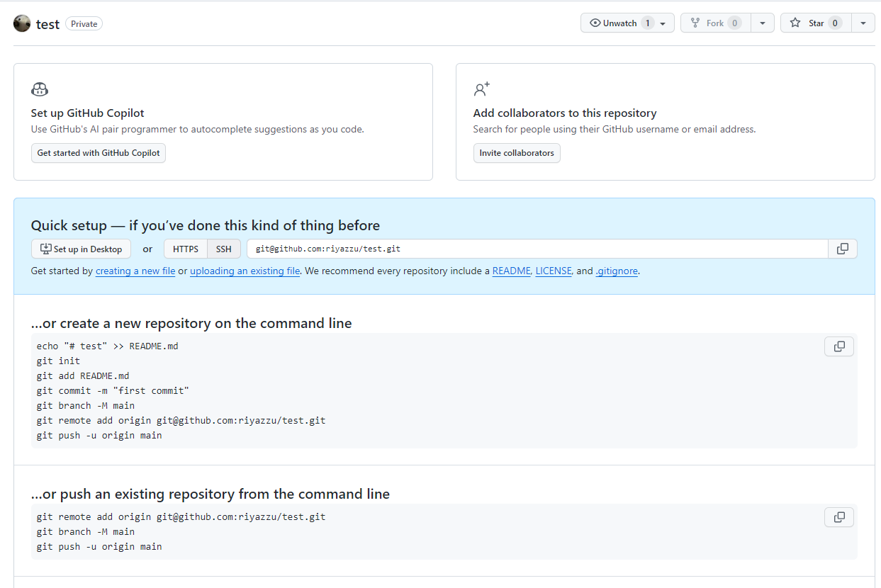Open the Star options dropdown
Image resolution: width=881 pixels, height=588 pixels.
pyautogui.click(x=863, y=22)
